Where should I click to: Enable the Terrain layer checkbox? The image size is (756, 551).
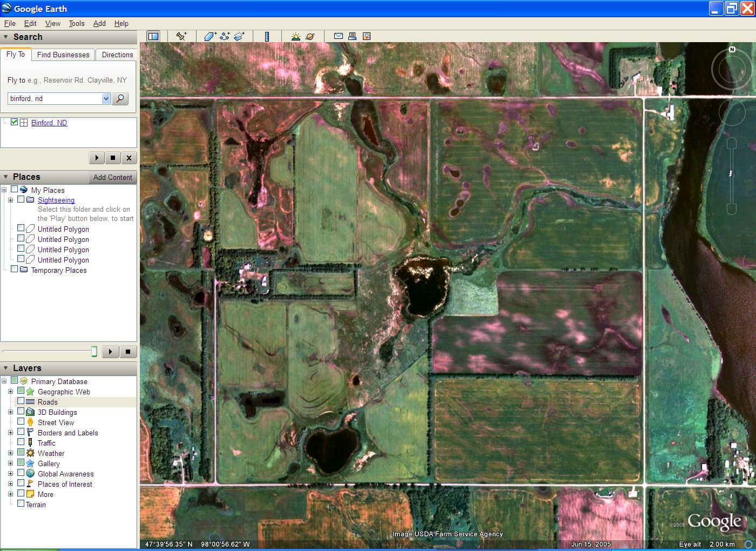pos(21,503)
